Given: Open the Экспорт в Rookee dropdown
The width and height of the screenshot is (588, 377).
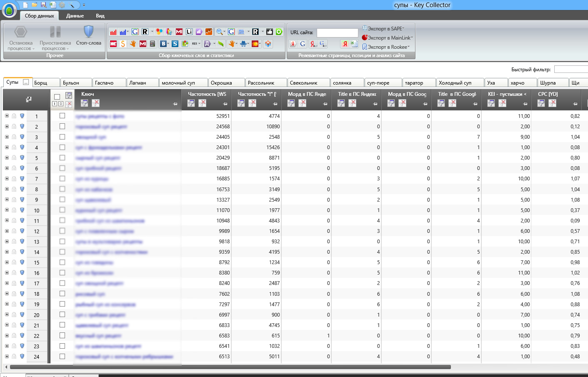Looking at the screenshot, I should point(386,47).
